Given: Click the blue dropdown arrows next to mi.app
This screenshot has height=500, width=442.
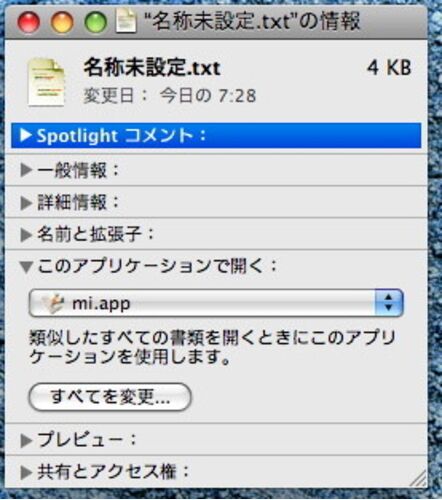Looking at the screenshot, I should 389,303.
